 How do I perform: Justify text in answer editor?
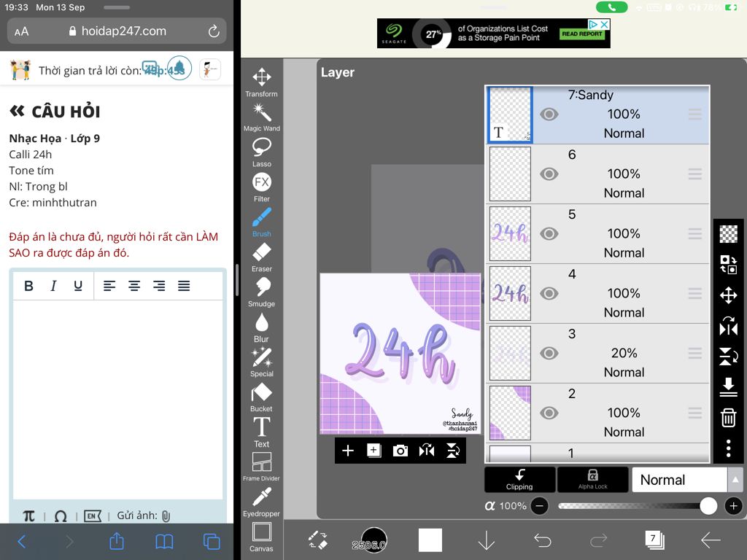click(x=184, y=286)
